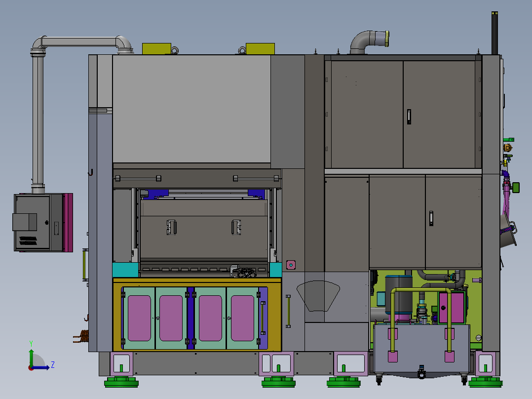Select the large light gray upper panel
The image size is (532, 399).
click(191, 109)
